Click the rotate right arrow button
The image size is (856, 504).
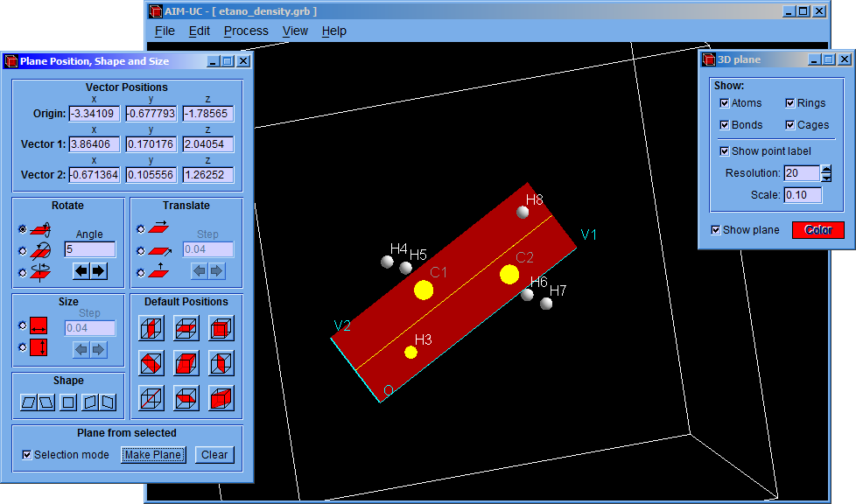[x=98, y=271]
